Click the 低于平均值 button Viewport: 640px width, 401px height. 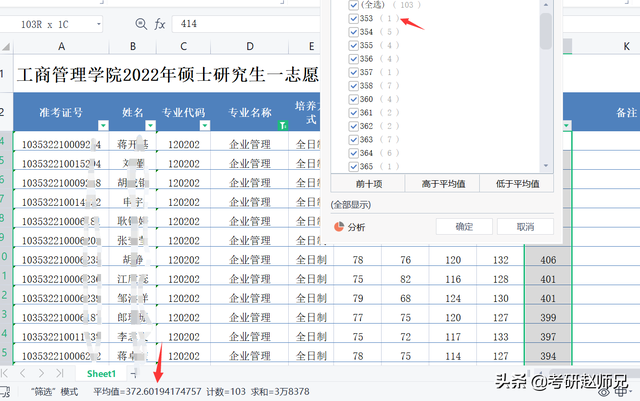(517, 184)
